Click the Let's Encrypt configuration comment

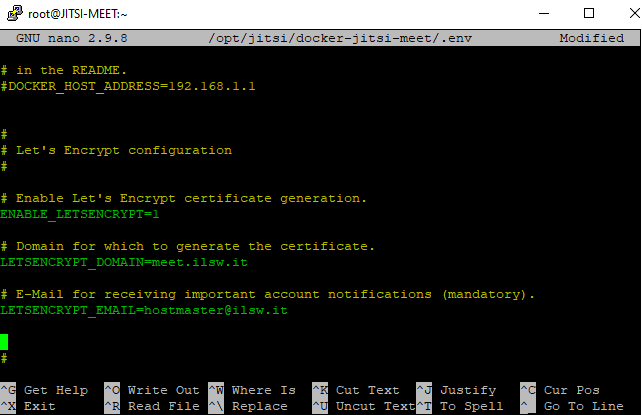tap(116, 151)
